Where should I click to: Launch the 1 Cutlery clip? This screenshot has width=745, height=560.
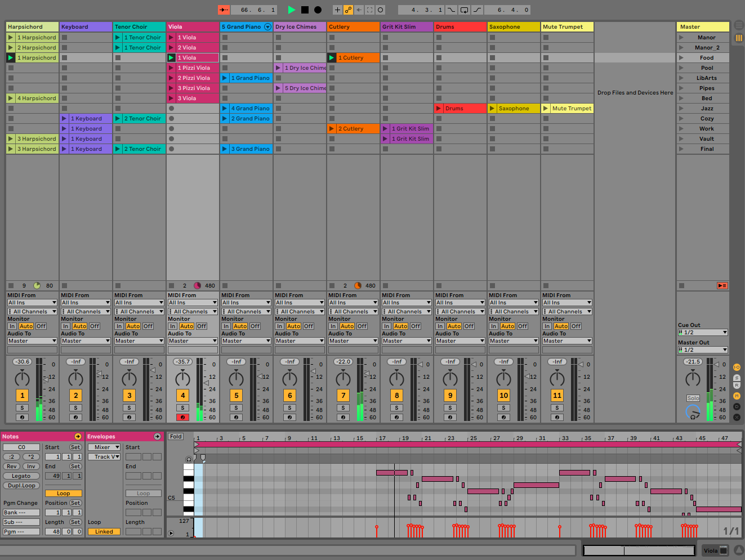coord(332,57)
